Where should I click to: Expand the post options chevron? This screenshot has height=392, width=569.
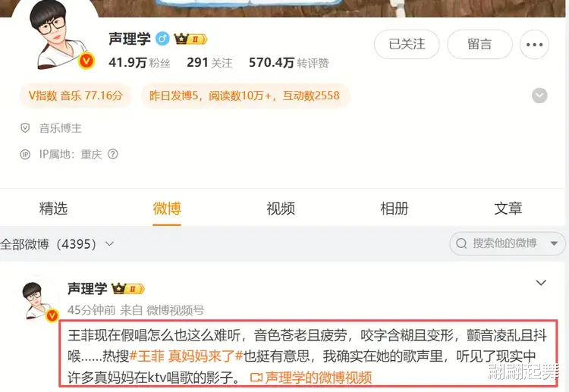tap(541, 283)
